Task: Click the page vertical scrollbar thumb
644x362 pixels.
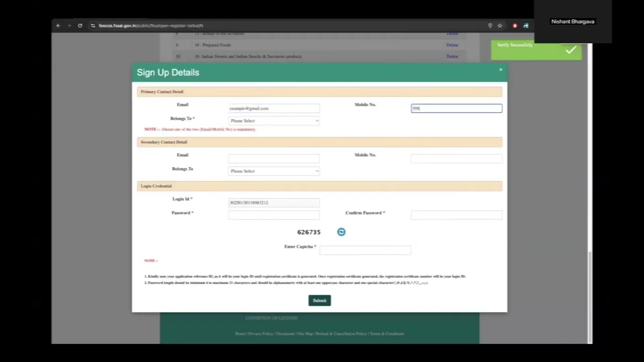Action: (x=590, y=297)
